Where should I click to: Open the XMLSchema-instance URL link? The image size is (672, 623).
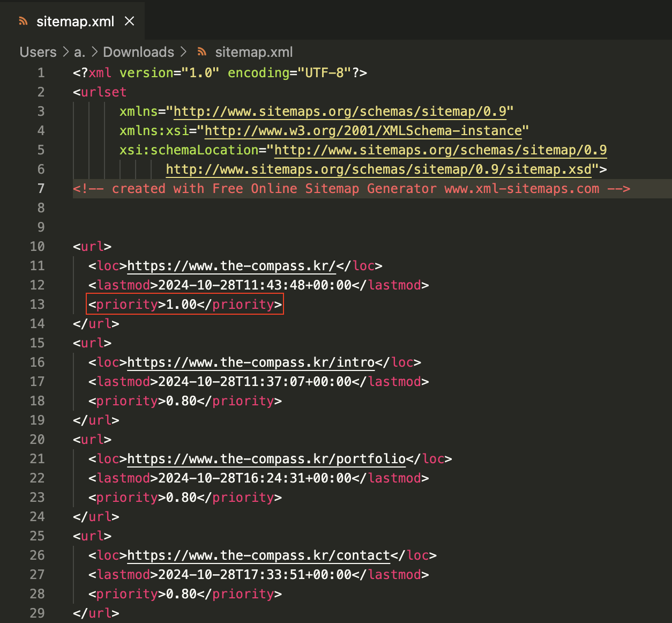click(x=363, y=131)
